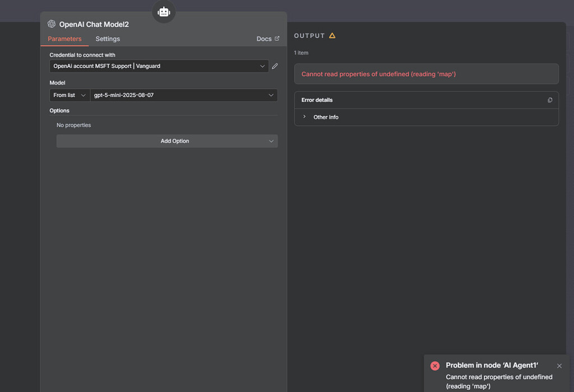Click the pencil icon to edit the credential
574x392 pixels.
click(275, 66)
